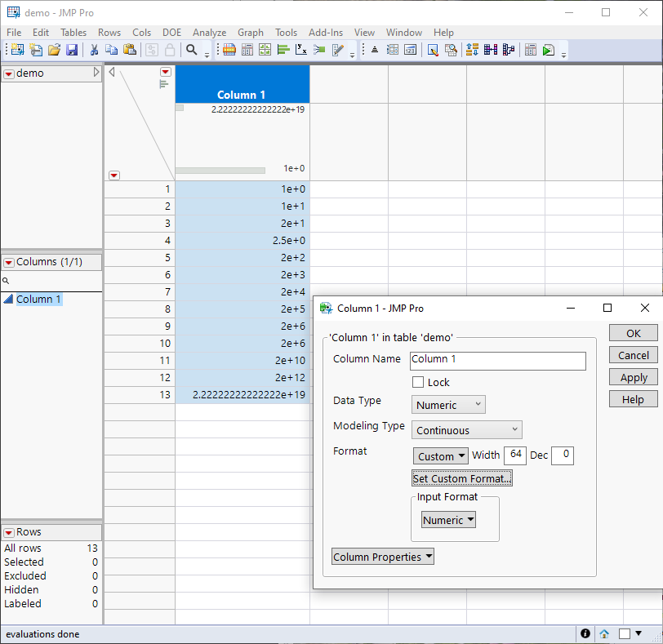663x644 pixels.
Task: Click the table magnifier toolbar icon
Action: click(451, 50)
